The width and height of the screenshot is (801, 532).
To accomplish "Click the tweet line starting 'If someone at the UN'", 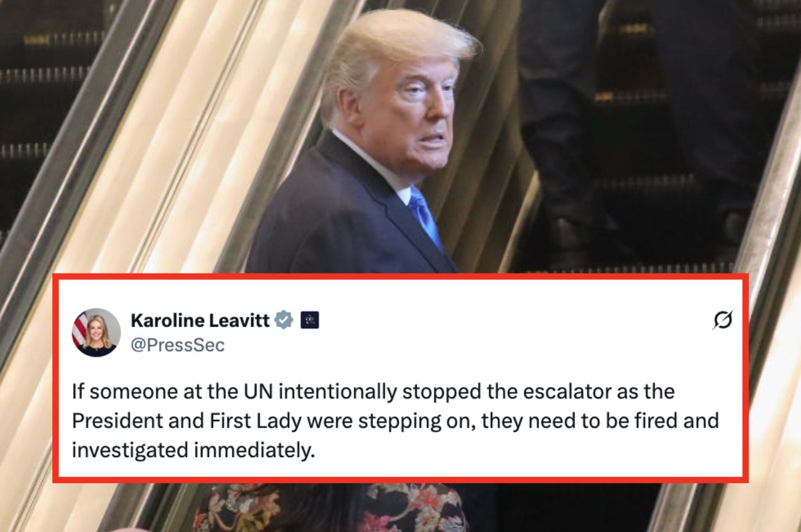I will [x=373, y=391].
